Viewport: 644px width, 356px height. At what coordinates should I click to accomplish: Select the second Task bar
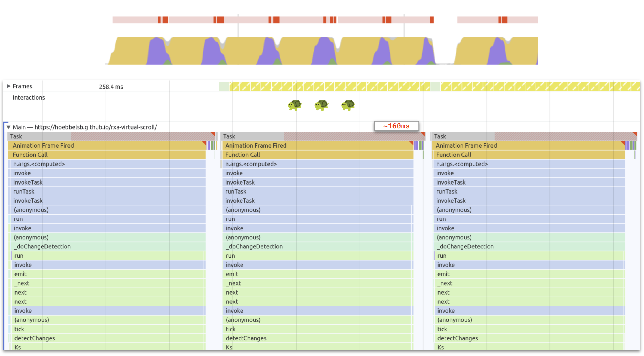pyautogui.click(x=252, y=136)
